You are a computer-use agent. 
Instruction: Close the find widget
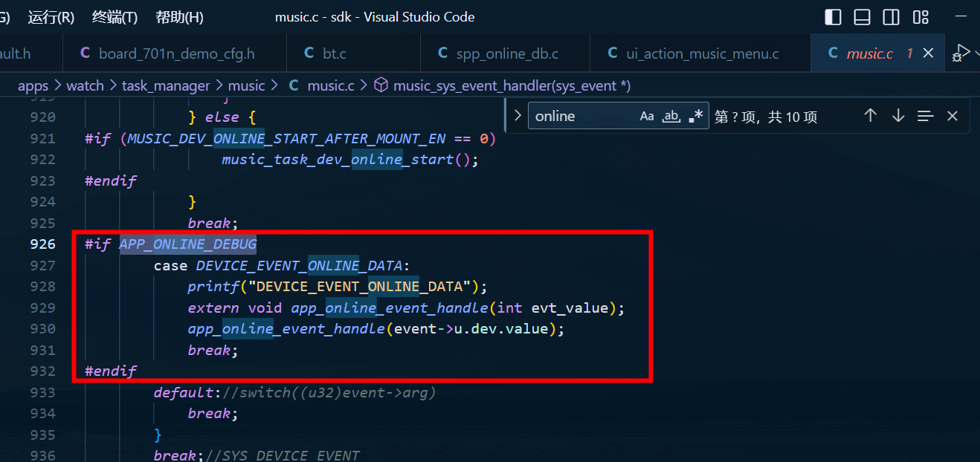click(x=952, y=116)
